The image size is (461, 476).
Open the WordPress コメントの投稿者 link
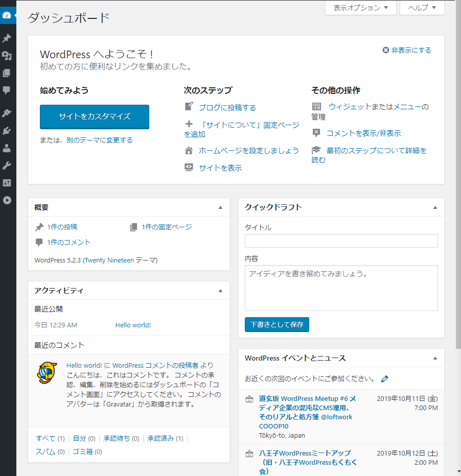coord(155,365)
